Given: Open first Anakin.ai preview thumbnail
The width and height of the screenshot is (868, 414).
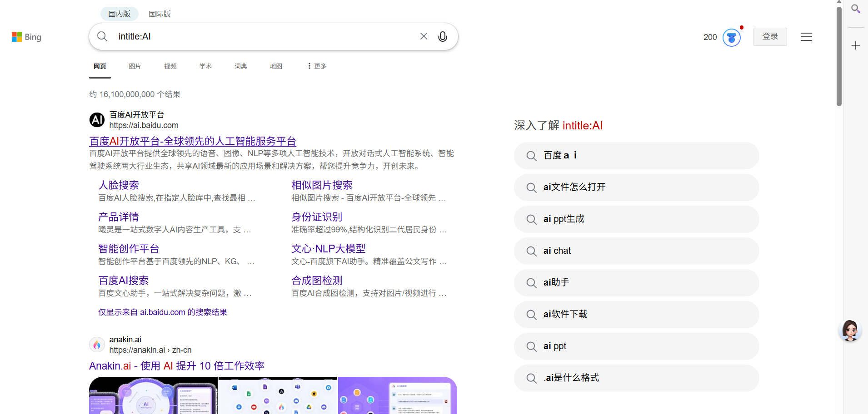Looking at the screenshot, I should 153,395.
